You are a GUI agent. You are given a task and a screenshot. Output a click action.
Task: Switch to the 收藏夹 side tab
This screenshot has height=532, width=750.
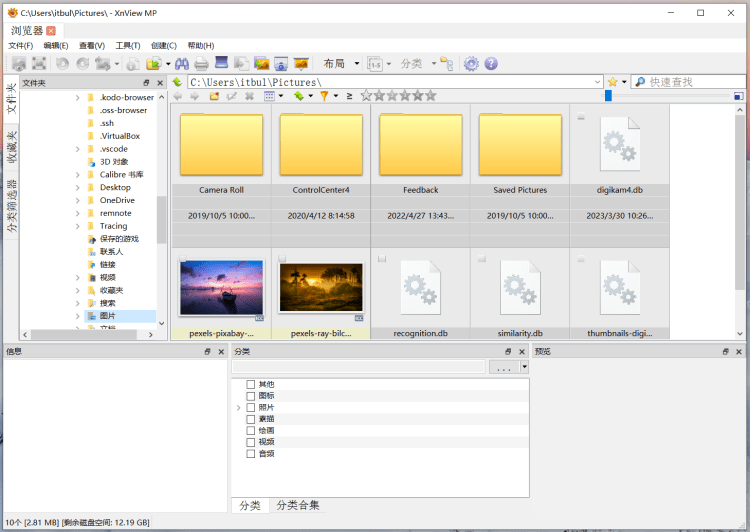pos(11,147)
